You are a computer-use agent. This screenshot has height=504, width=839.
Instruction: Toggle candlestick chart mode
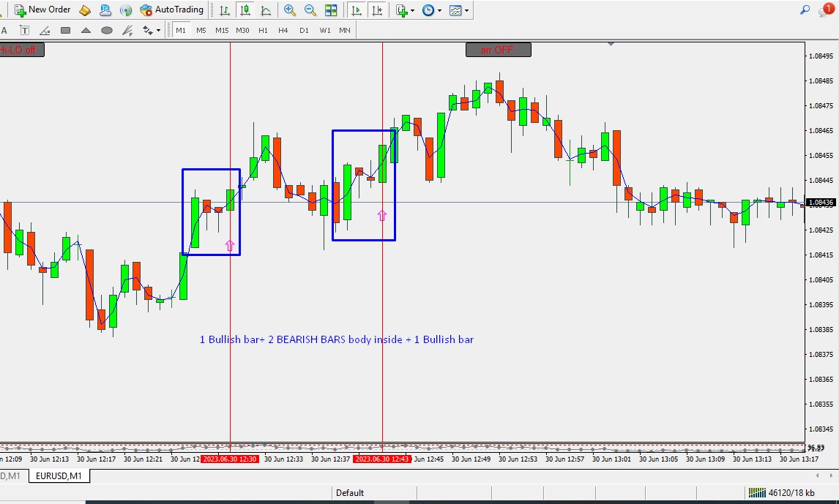click(x=245, y=10)
